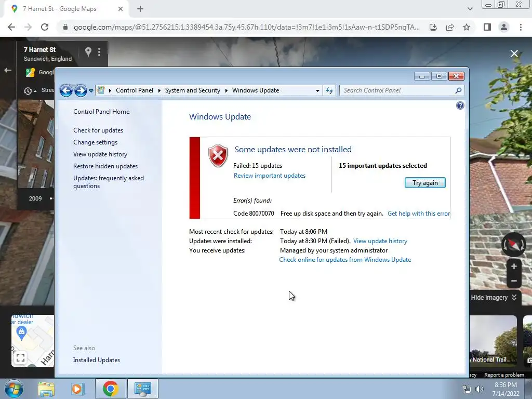Open Control Panel Home

(x=101, y=112)
